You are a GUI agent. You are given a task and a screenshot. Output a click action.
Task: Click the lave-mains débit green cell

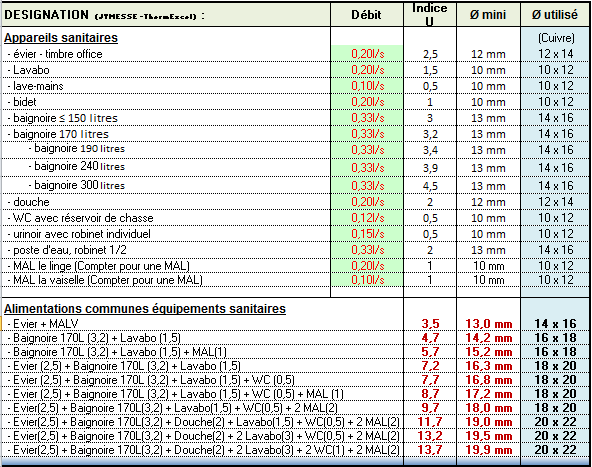pyautogui.click(x=367, y=86)
